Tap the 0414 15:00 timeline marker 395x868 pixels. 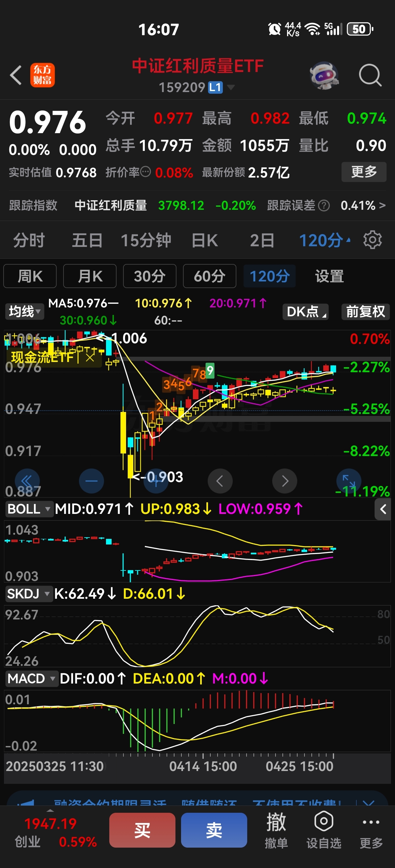(203, 766)
